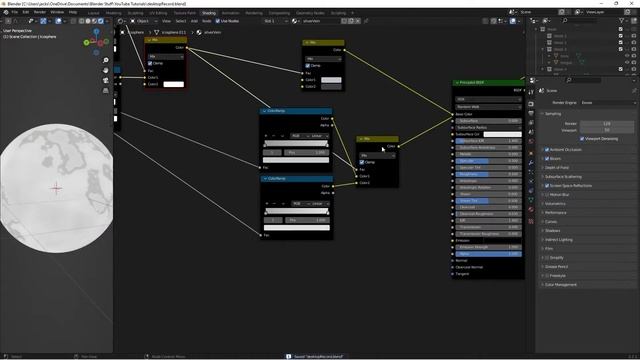Switch to the Geometry Nodes workspace tab
This screenshot has height=360, width=640.
310,13
